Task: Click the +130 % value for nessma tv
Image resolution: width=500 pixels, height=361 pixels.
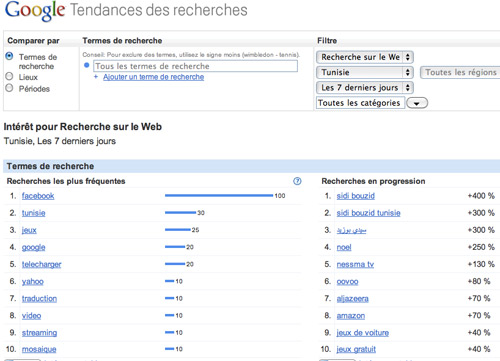Action: pyautogui.click(x=481, y=264)
